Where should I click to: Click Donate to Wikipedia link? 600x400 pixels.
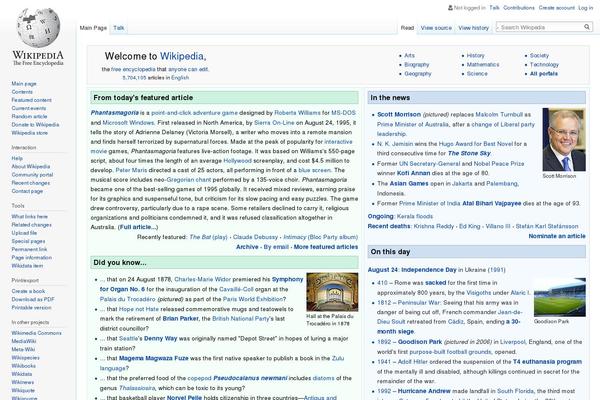click(35, 125)
